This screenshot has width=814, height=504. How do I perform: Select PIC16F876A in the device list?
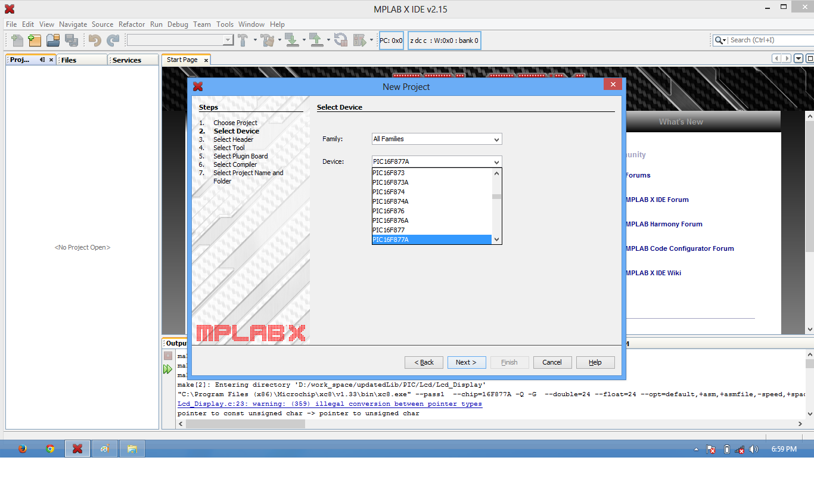click(x=432, y=220)
